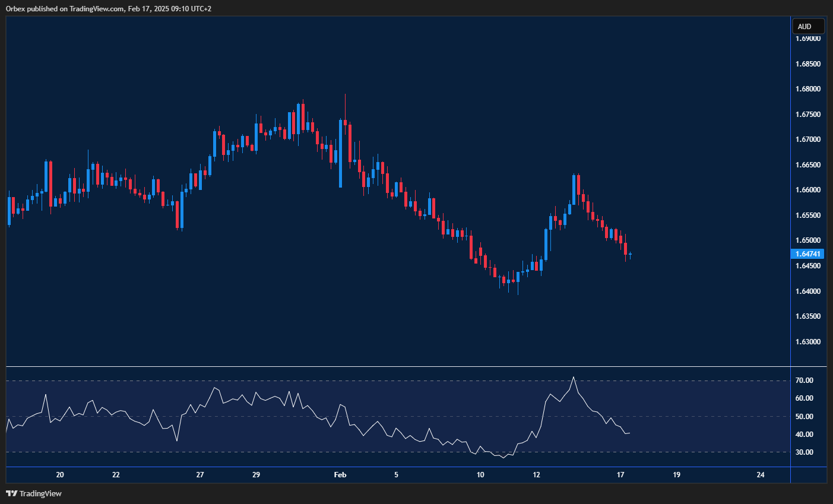Click the RSI peak above 70
The image size is (833, 504).
coord(574,378)
